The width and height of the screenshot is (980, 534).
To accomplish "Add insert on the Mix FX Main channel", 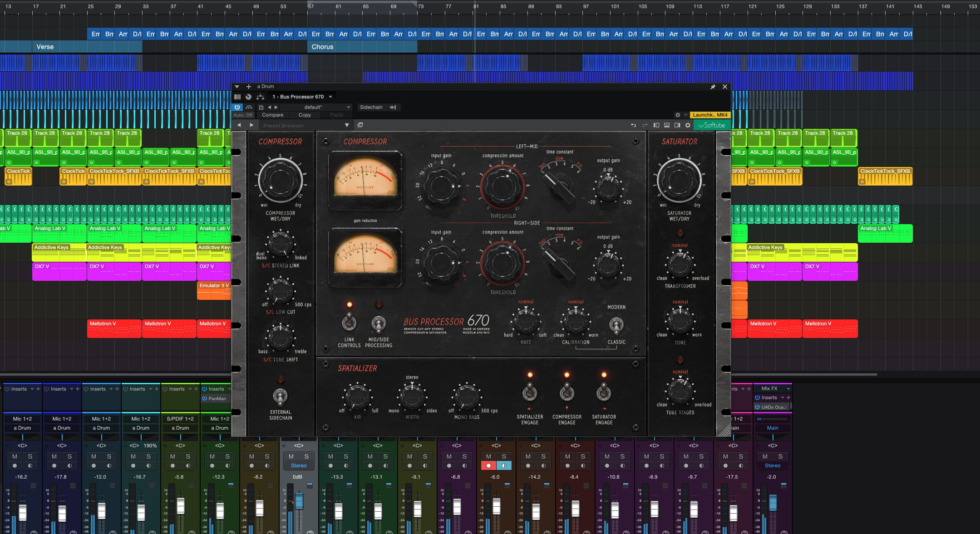I will tap(788, 398).
